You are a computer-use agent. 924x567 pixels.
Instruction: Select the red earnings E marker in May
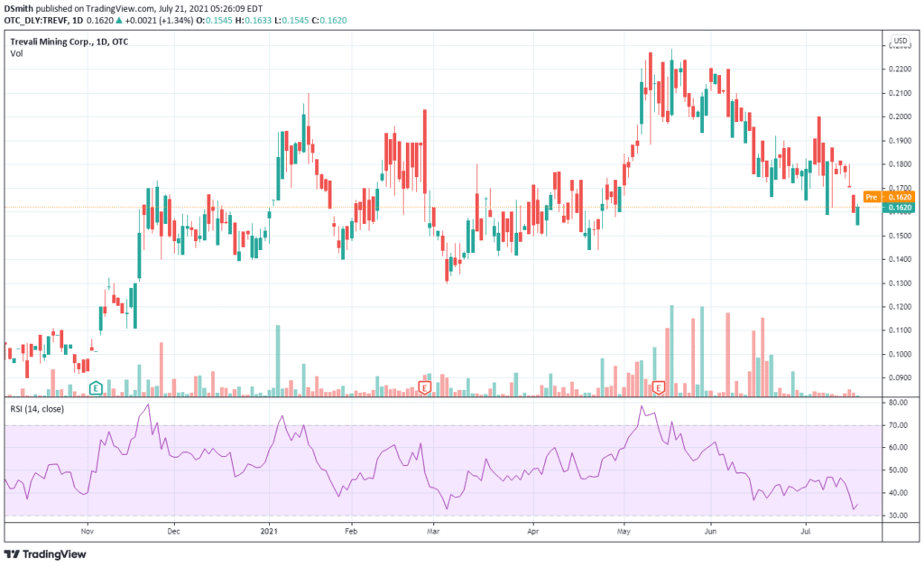pos(659,388)
